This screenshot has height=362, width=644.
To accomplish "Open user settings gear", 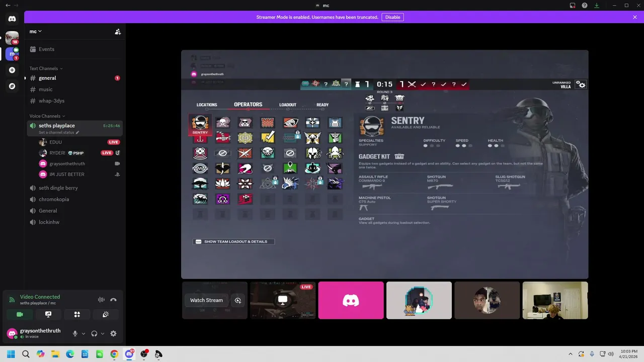I will click(113, 333).
